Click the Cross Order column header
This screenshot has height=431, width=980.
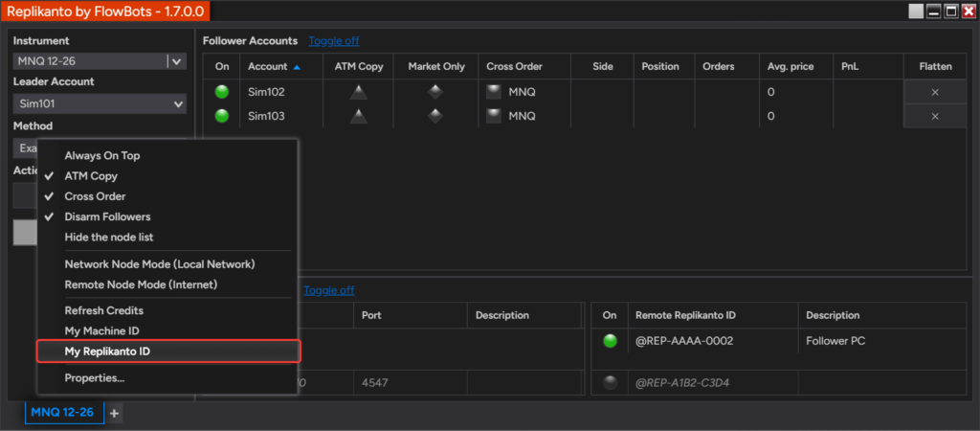click(x=525, y=66)
